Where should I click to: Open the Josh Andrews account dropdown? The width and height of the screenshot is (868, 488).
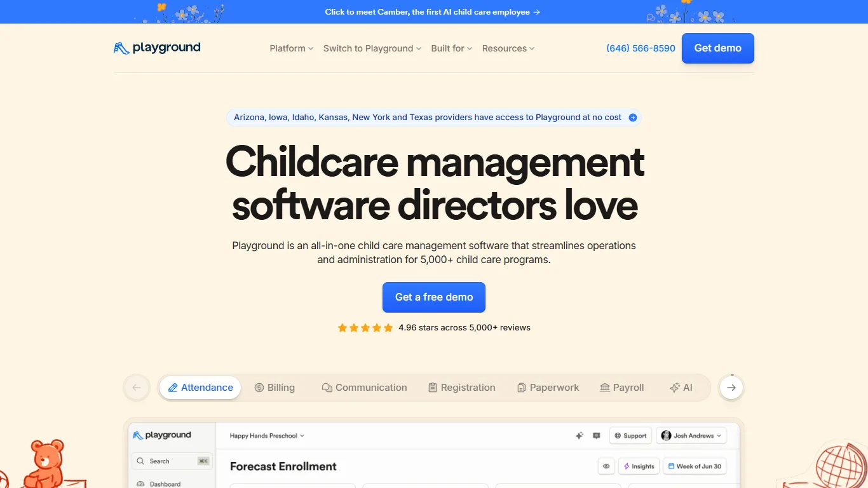tap(691, 436)
